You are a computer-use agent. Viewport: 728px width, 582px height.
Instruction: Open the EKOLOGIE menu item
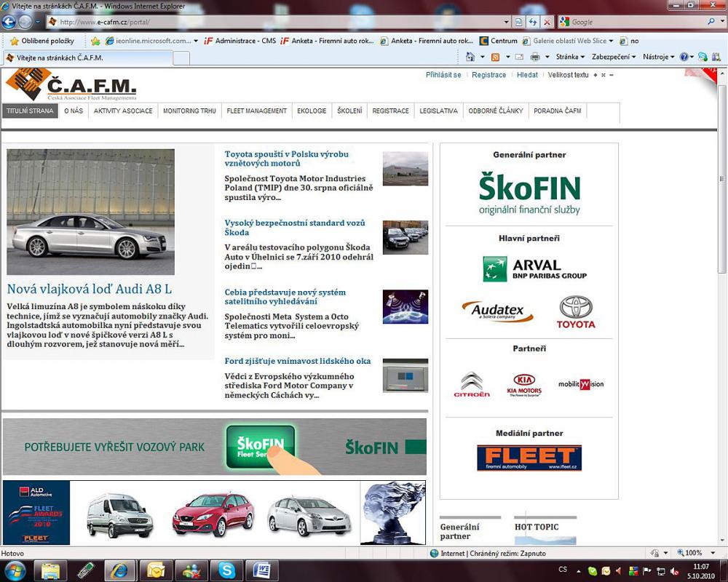(312, 111)
